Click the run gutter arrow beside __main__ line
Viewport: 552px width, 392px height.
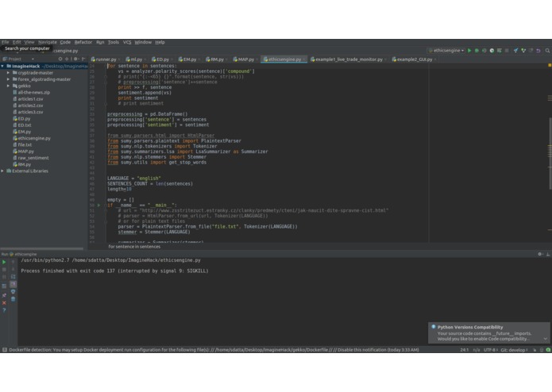99,205
